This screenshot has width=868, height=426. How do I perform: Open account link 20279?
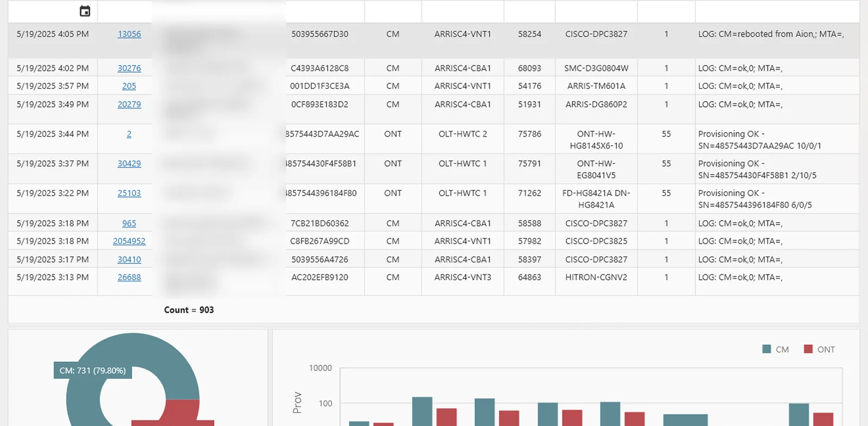tap(129, 105)
